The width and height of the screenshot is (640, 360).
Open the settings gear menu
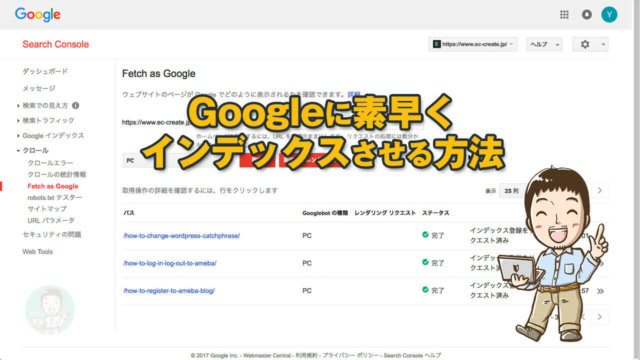tap(590, 44)
